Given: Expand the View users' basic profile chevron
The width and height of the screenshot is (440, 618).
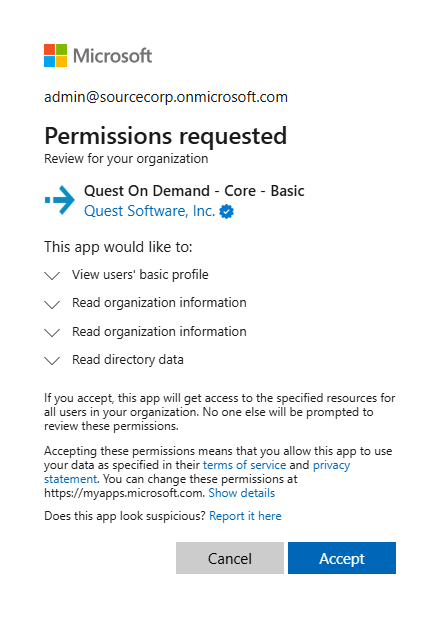Looking at the screenshot, I should pyautogui.click(x=52, y=275).
